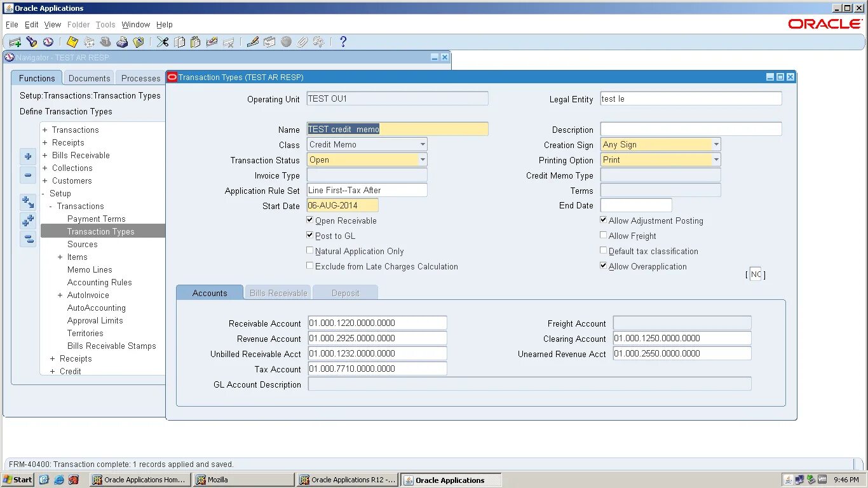
Task: Check Default tax classification box
Action: (x=603, y=250)
